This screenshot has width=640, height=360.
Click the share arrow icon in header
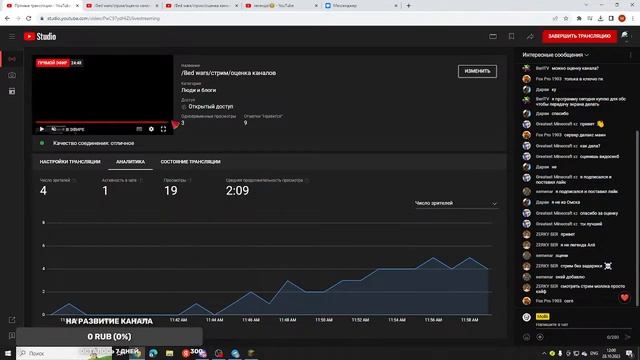click(530, 36)
